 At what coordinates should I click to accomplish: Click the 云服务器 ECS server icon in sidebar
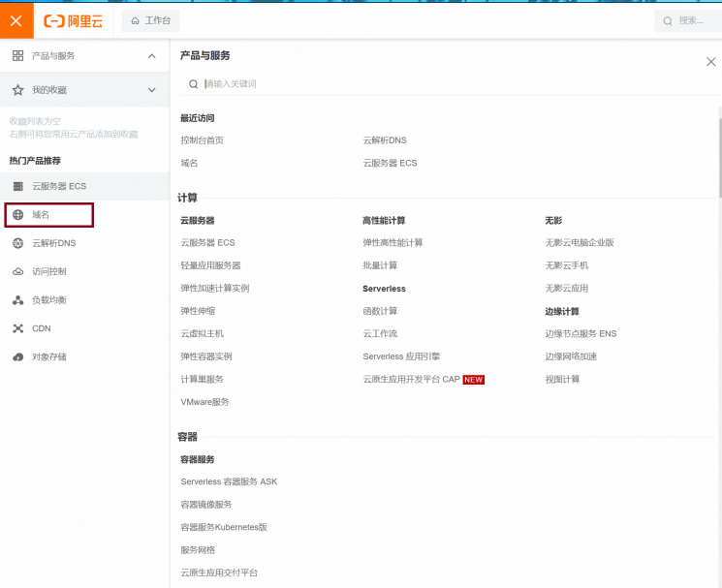click(x=18, y=186)
